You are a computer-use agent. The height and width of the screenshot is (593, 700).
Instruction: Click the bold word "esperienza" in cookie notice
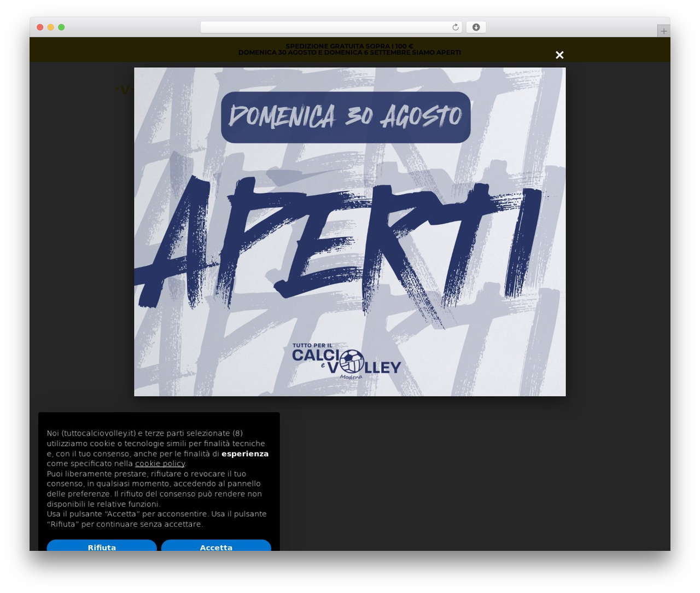[245, 454]
